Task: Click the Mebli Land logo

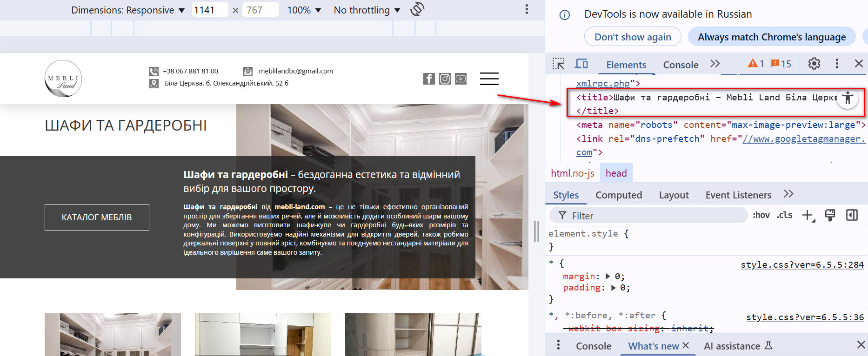Action: (x=63, y=79)
